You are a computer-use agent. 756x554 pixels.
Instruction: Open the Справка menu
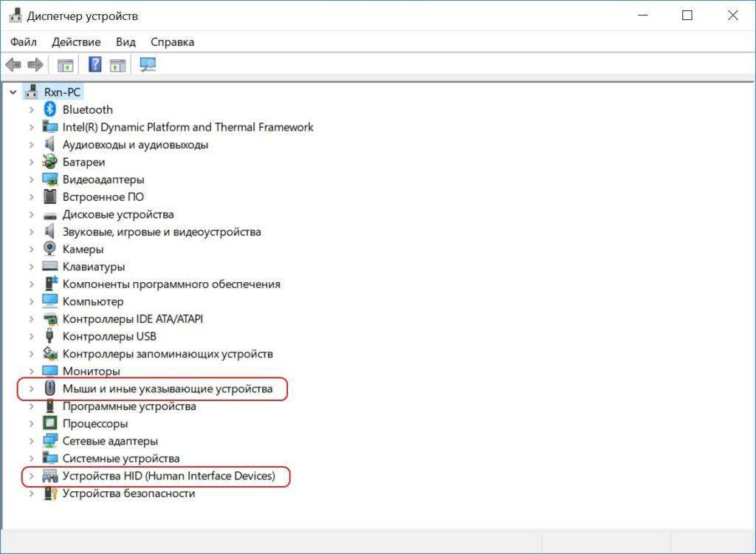[x=172, y=42]
